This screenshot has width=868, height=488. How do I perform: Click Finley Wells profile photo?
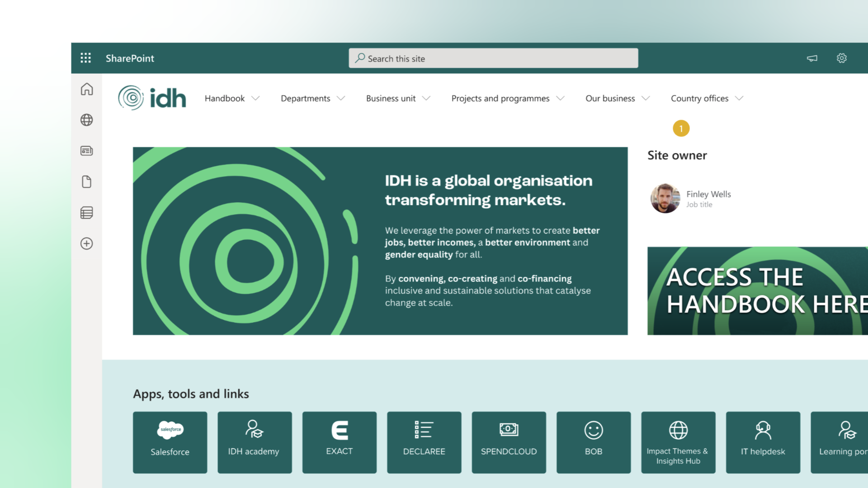coord(665,198)
